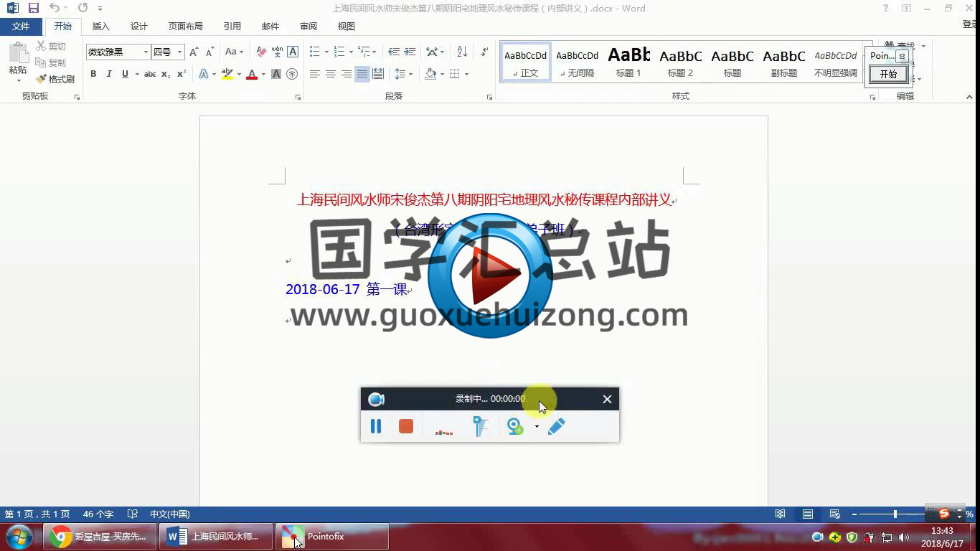Click the grow font size icon

pyautogui.click(x=194, y=52)
